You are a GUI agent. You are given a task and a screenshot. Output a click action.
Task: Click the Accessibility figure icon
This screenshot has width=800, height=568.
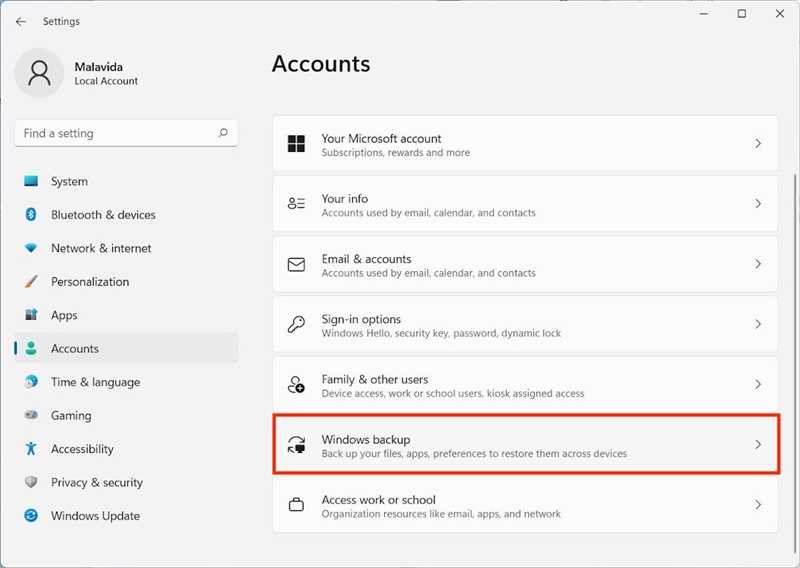click(31, 449)
